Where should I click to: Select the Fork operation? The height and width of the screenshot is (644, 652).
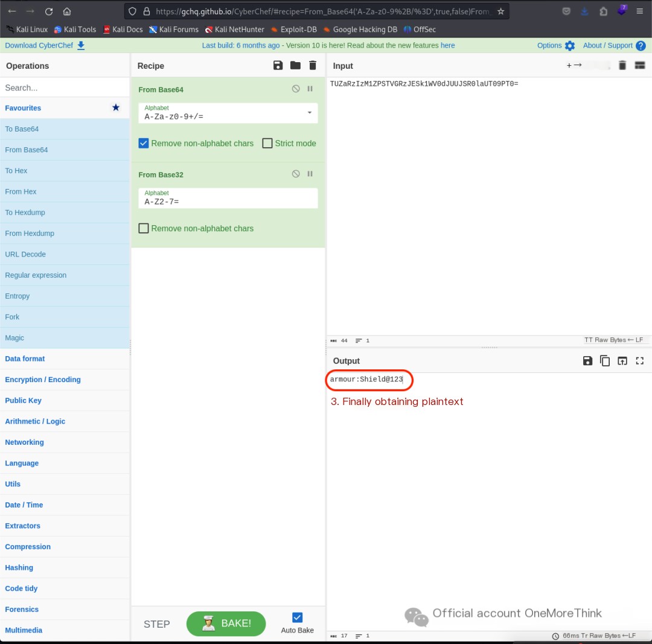[65, 317]
